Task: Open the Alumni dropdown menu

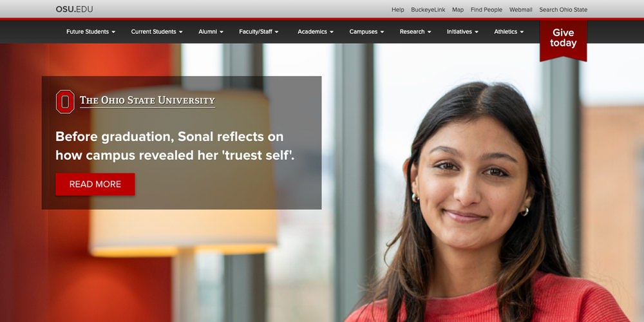Action: [x=211, y=32]
